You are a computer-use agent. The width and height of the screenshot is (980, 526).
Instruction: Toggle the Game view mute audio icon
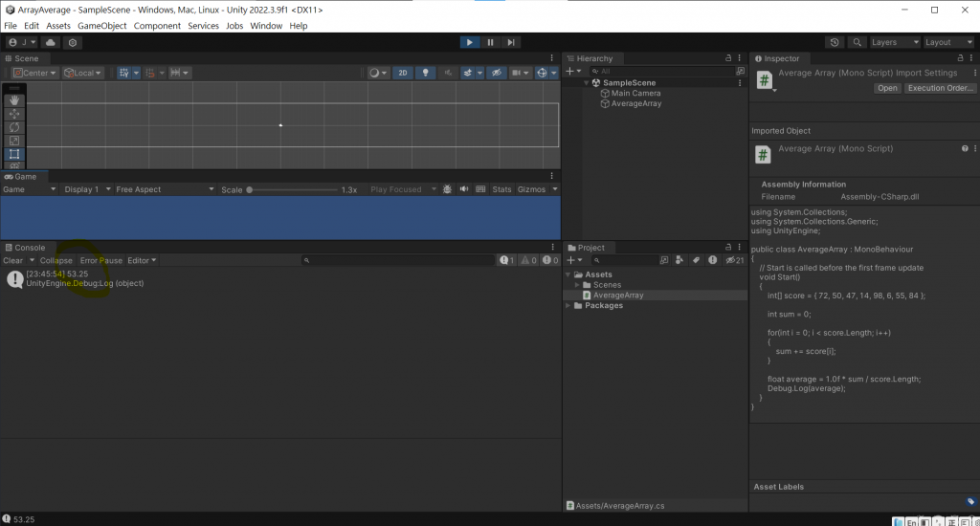[x=464, y=189]
